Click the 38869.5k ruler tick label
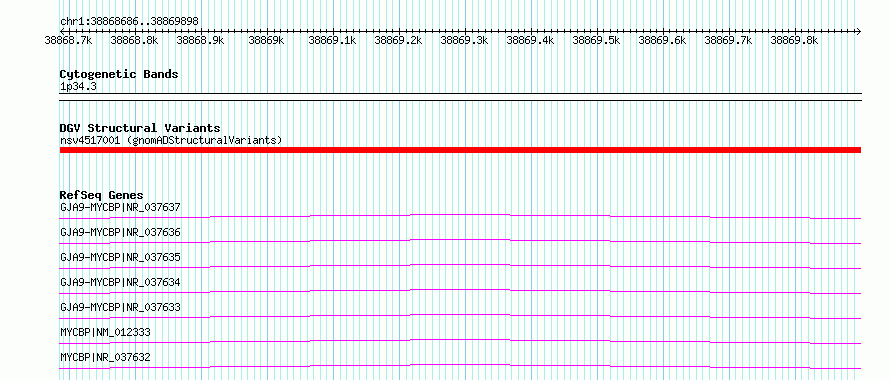Screen dimensions: 890x380 (596, 40)
